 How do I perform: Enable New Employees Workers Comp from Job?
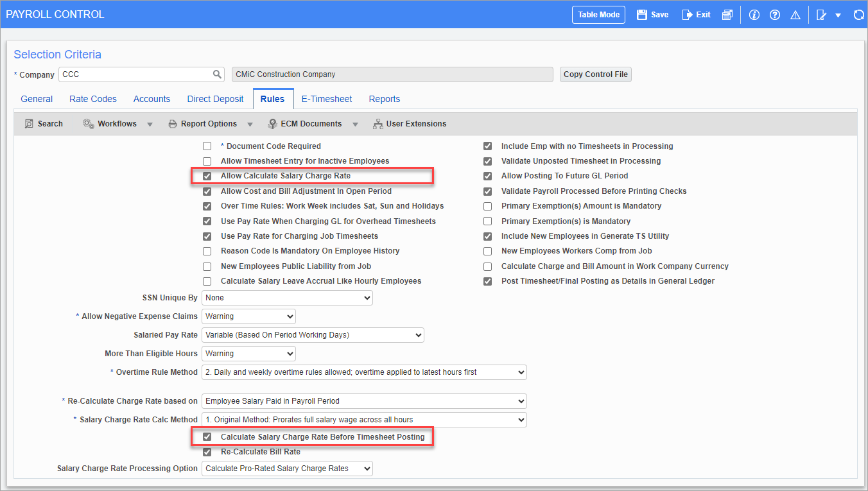(488, 251)
